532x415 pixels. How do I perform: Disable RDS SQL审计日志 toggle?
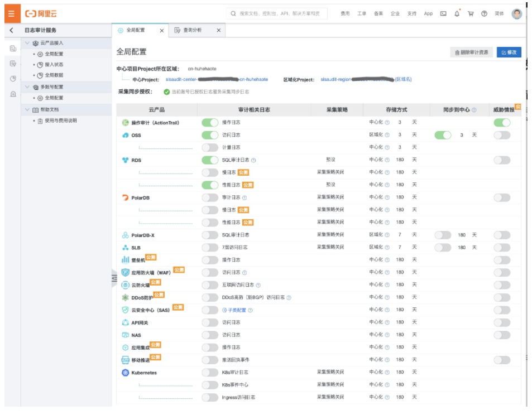[210, 160]
